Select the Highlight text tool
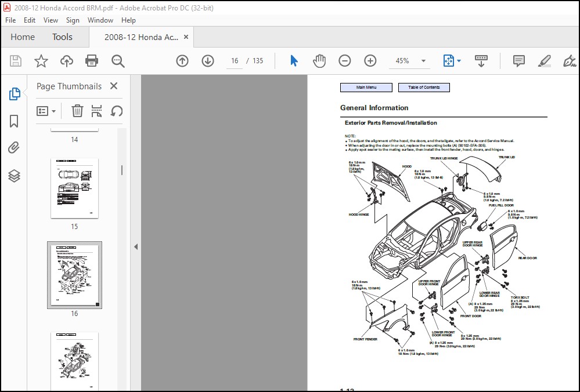The image size is (580, 392). [544, 60]
